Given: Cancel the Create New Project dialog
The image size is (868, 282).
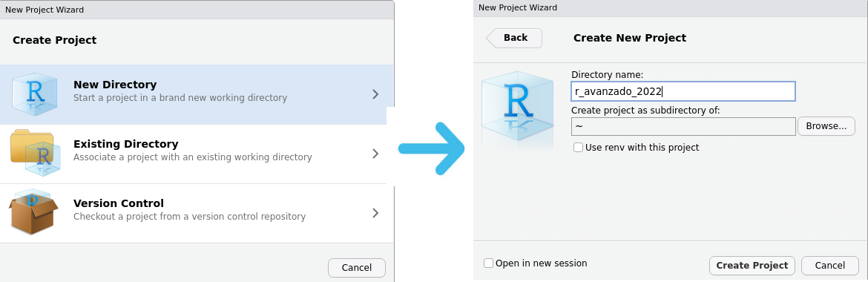Looking at the screenshot, I should tap(830, 266).
